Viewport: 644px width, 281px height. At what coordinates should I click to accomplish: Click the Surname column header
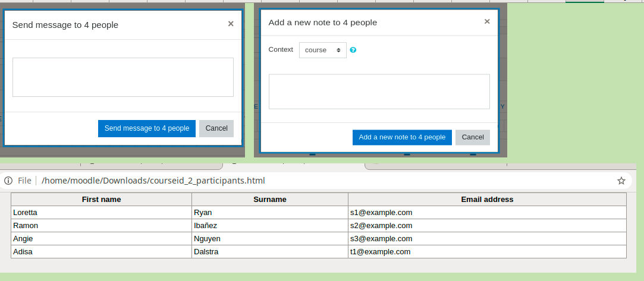point(270,200)
